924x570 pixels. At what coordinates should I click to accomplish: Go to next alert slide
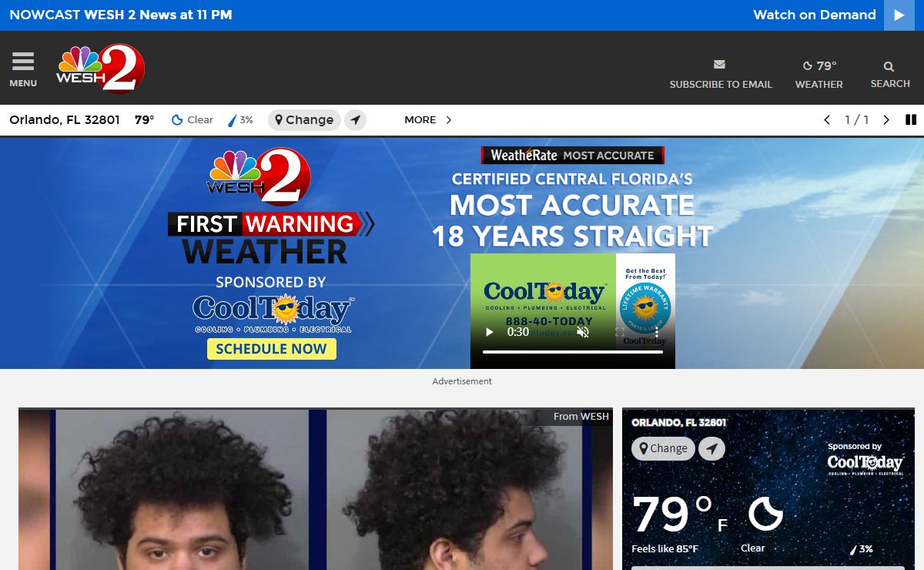coord(886,120)
